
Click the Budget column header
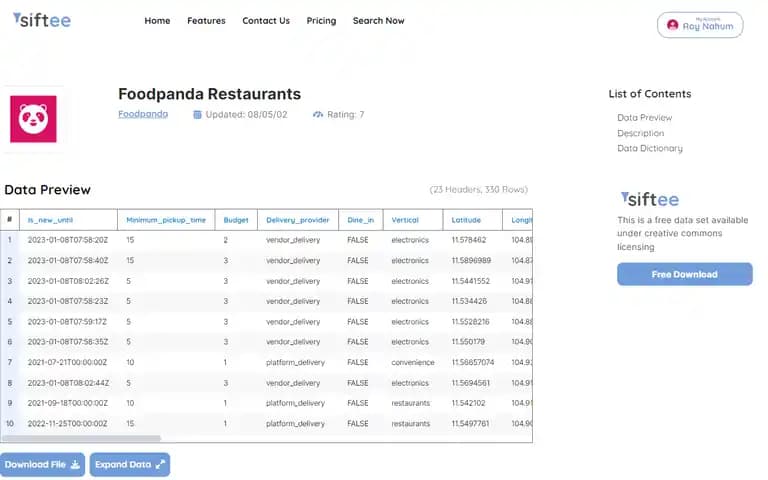point(236,220)
